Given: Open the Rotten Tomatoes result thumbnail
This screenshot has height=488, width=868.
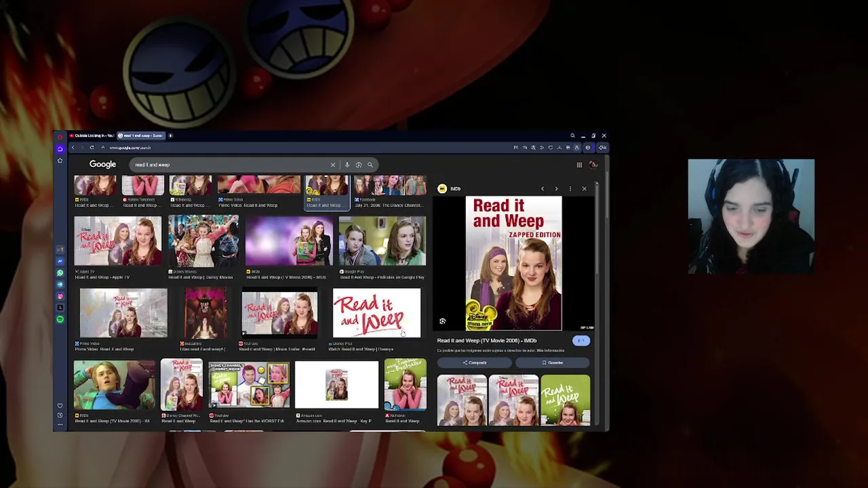Looking at the screenshot, I should pos(143,186).
